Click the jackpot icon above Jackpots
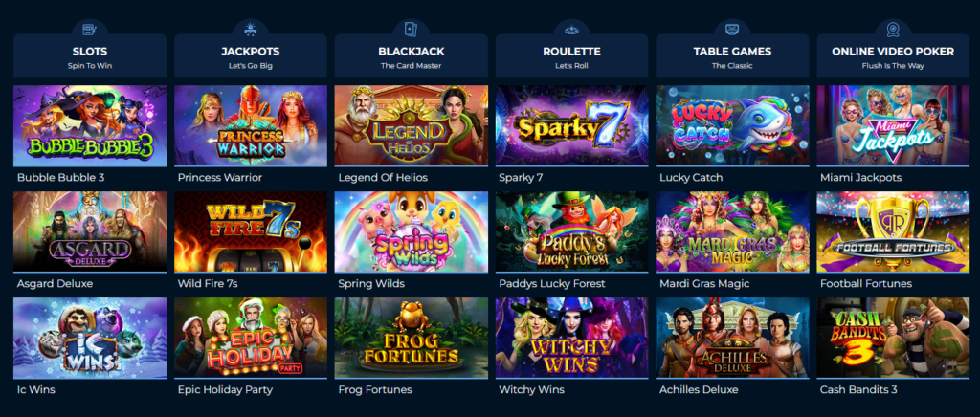Viewport: 980px width, 417px height. tap(250, 29)
